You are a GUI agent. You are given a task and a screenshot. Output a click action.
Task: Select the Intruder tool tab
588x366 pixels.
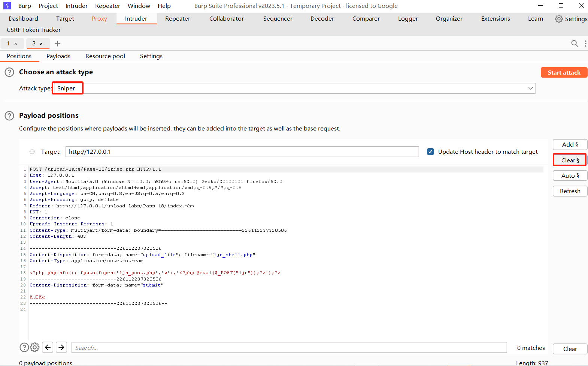tap(136, 19)
